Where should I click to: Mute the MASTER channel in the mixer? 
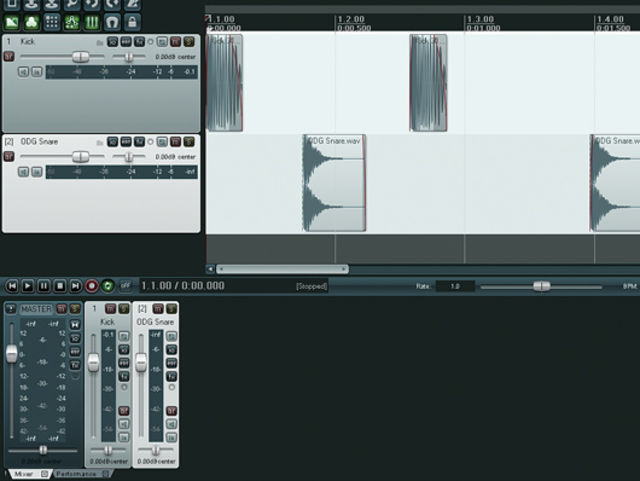(x=62, y=309)
